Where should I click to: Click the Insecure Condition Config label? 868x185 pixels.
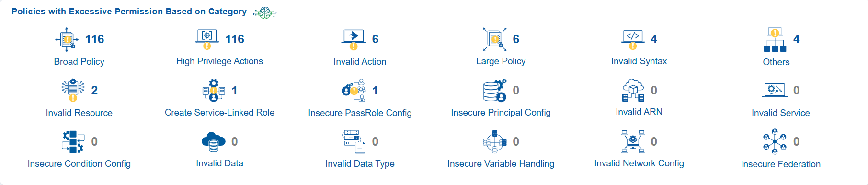point(79,164)
